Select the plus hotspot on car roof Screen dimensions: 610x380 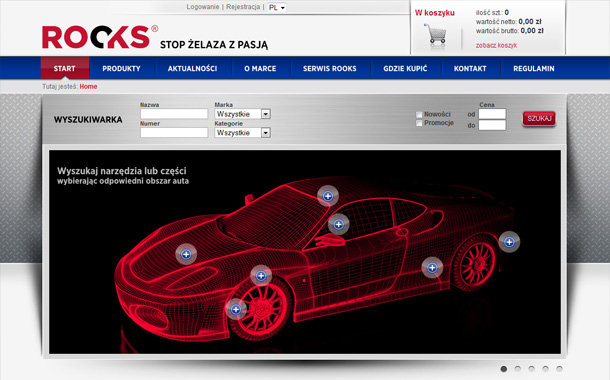point(328,196)
